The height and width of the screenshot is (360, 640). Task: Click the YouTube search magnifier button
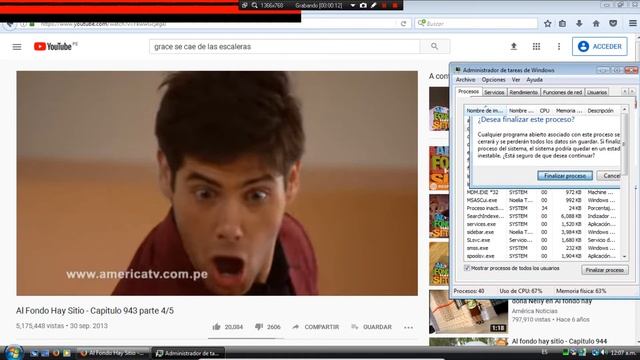tap(435, 47)
